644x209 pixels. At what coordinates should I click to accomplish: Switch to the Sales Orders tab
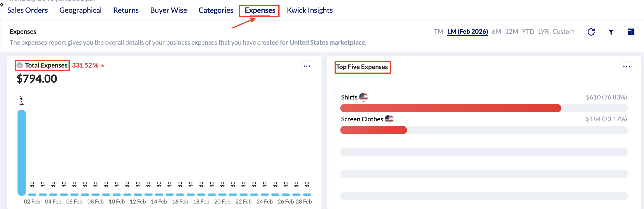(27, 10)
